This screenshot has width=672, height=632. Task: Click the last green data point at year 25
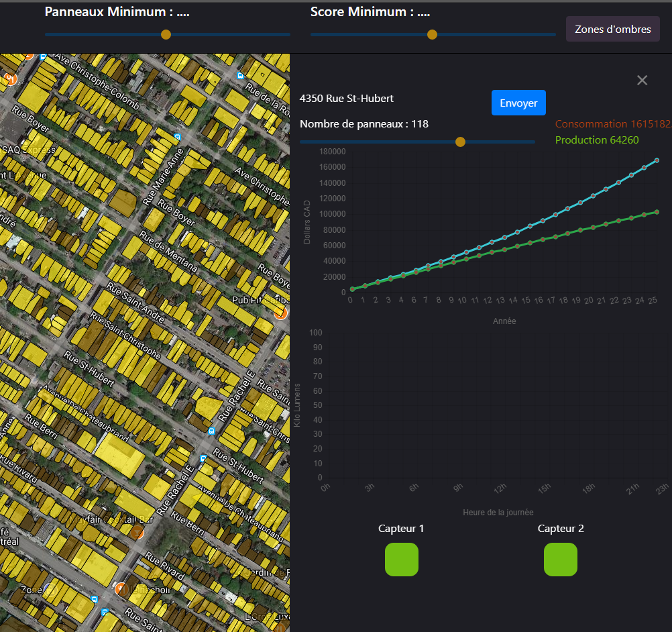click(657, 212)
